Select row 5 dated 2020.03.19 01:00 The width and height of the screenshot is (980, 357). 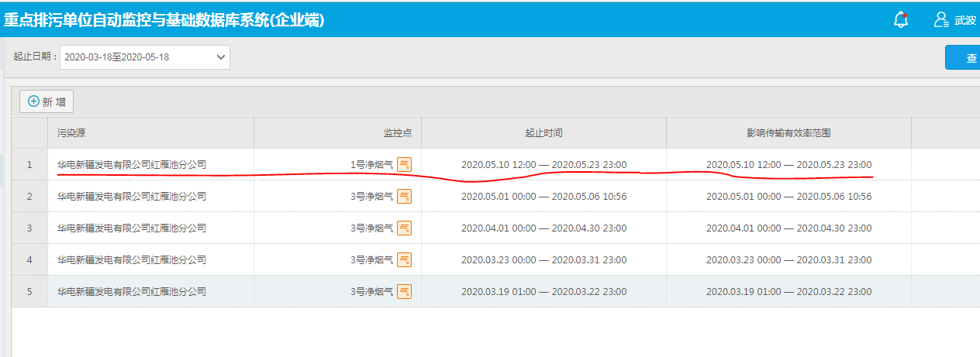click(495, 291)
